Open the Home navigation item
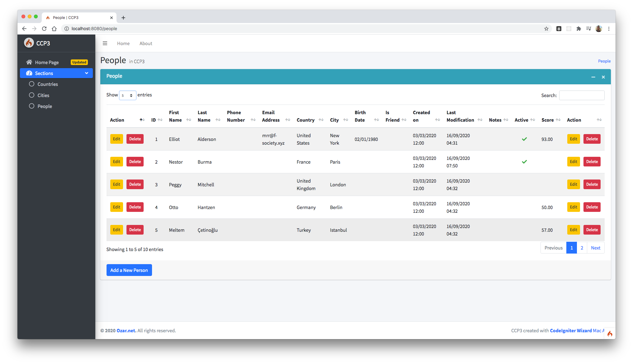The image size is (633, 364). click(x=123, y=44)
